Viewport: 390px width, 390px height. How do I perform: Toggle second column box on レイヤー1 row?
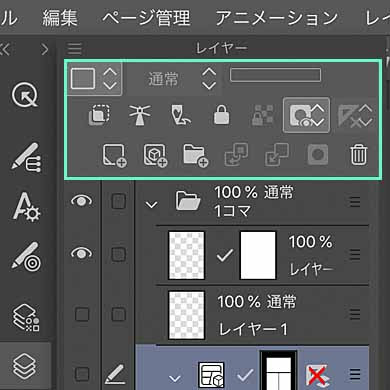[x=118, y=314]
